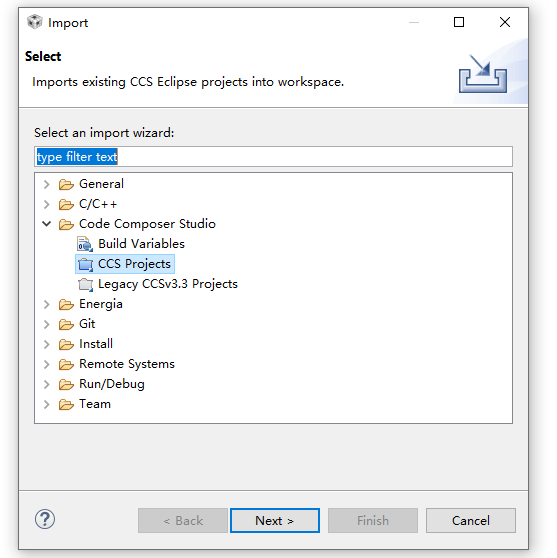Click the Next button

point(275,521)
